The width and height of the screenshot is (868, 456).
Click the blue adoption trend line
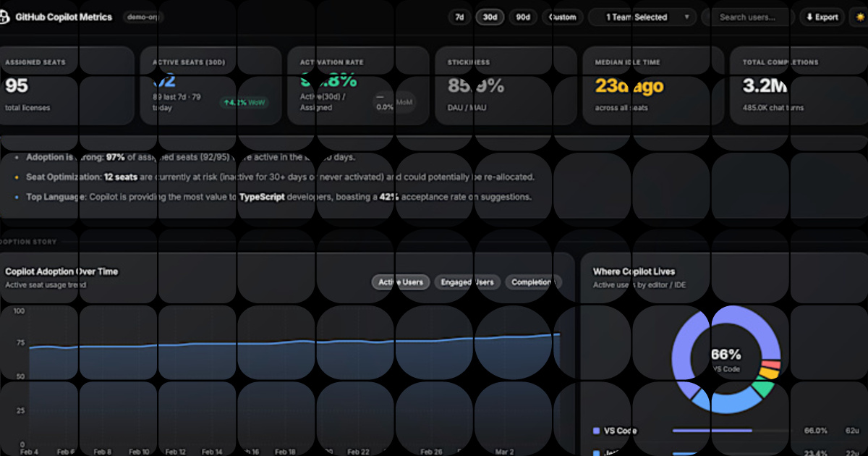point(294,342)
